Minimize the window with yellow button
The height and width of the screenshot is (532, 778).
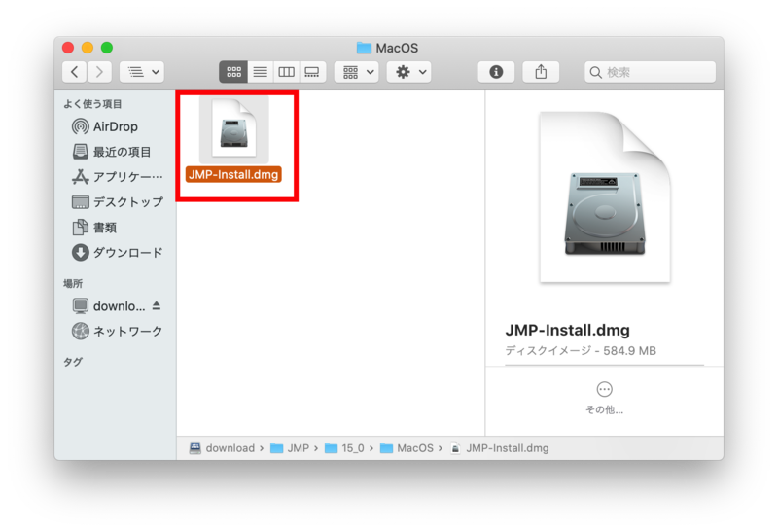pos(88,48)
